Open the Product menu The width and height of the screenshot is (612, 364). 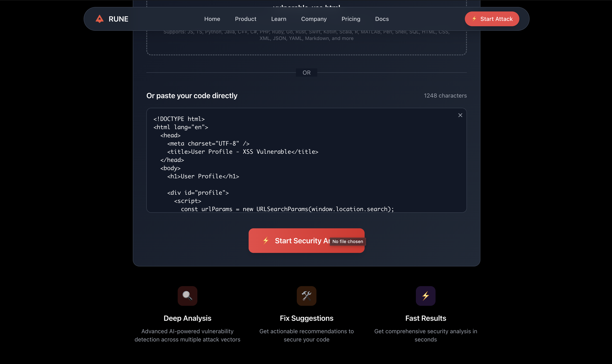pyautogui.click(x=246, y=19)
